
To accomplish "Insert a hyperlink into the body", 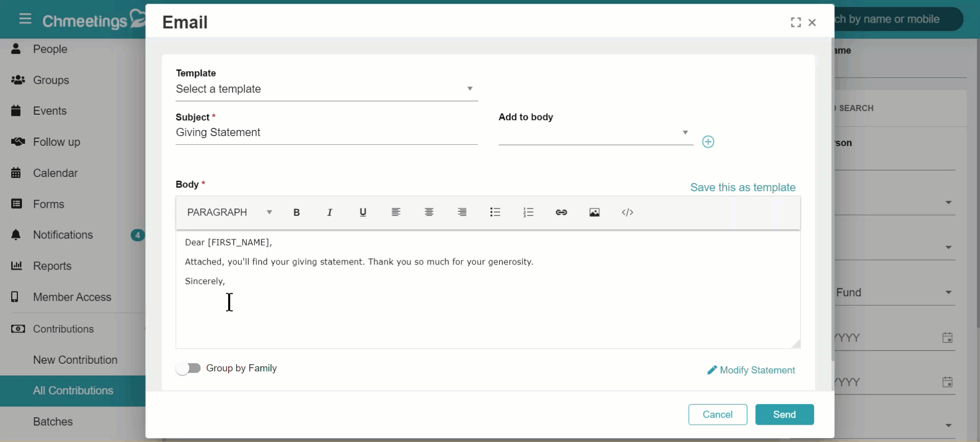I will (x=561, y=212).
